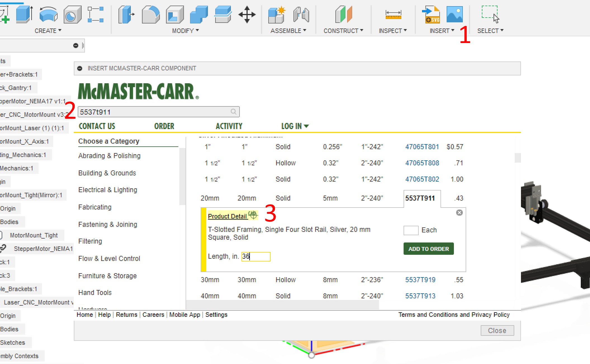Viewport: 590px width, 364px height.
Task: Activate the Move/Copy arrows icon
Action: (x=247, y=14)
